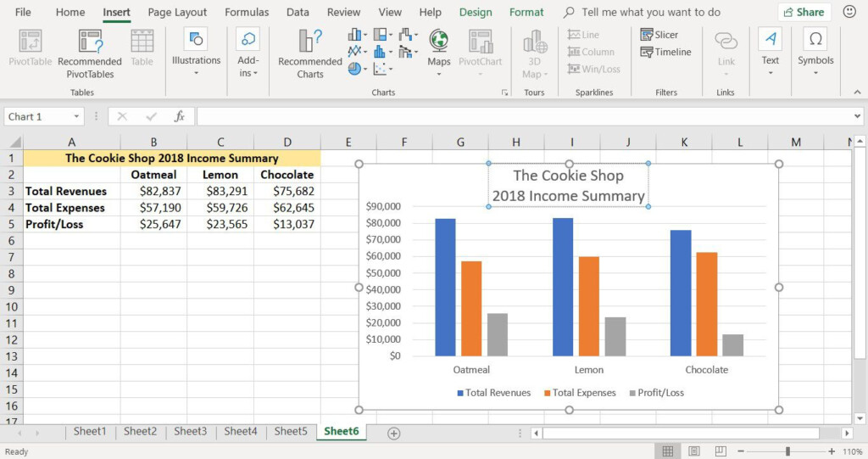Switch to the Formulas tab

pyautogui.click(x=247, y=12)
